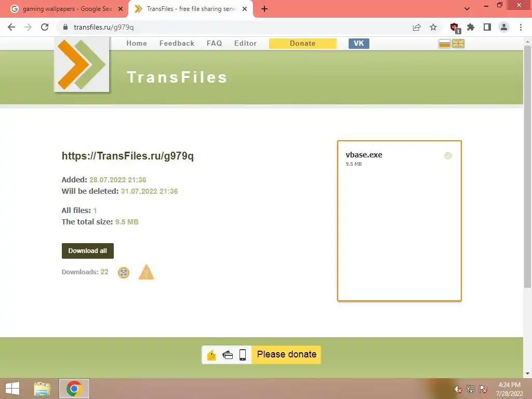Open the QR code icon next to Downloads
Viewport: 532px width, 399px height.
(x=124, y=272)
